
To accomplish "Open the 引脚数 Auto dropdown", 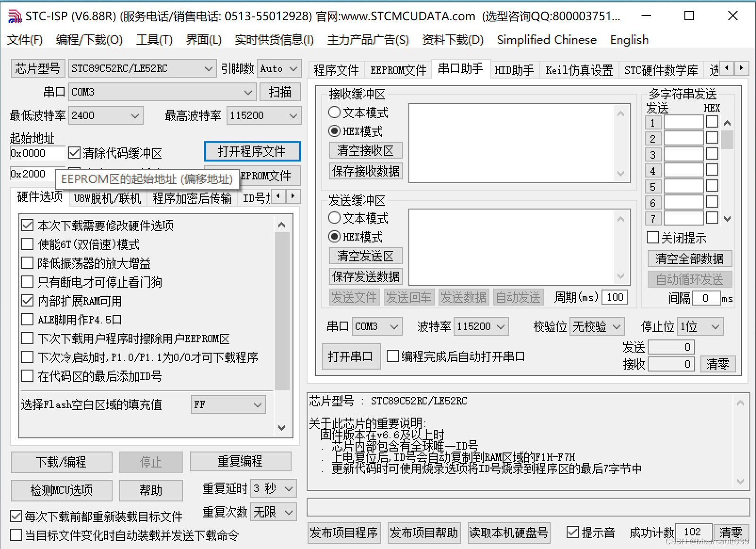I will click(279, 69).
